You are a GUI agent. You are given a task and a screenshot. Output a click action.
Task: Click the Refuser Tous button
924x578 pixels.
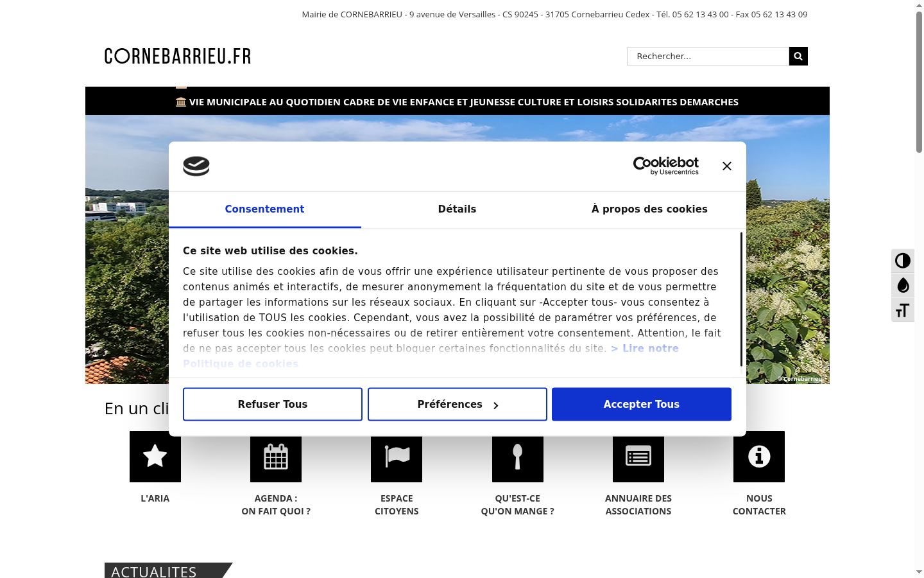click(273, 405)
